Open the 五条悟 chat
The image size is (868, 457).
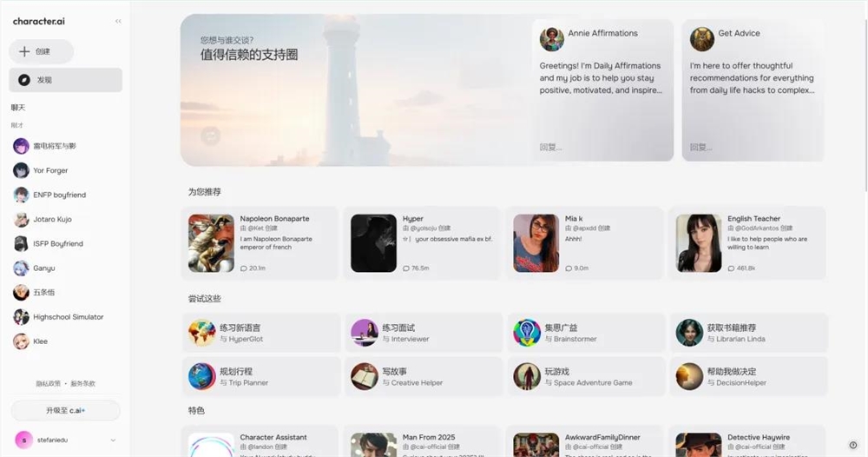pyautogui.click(x=65, y=293)
